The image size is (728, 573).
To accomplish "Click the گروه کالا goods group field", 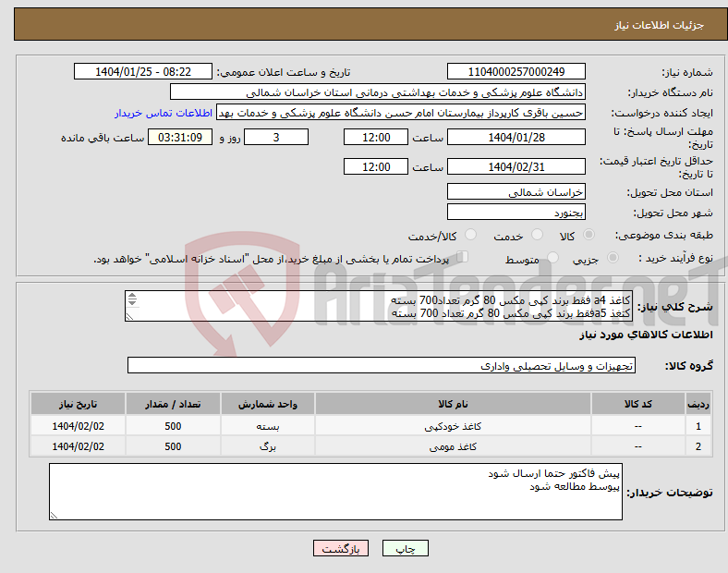I will click(382, 365).
